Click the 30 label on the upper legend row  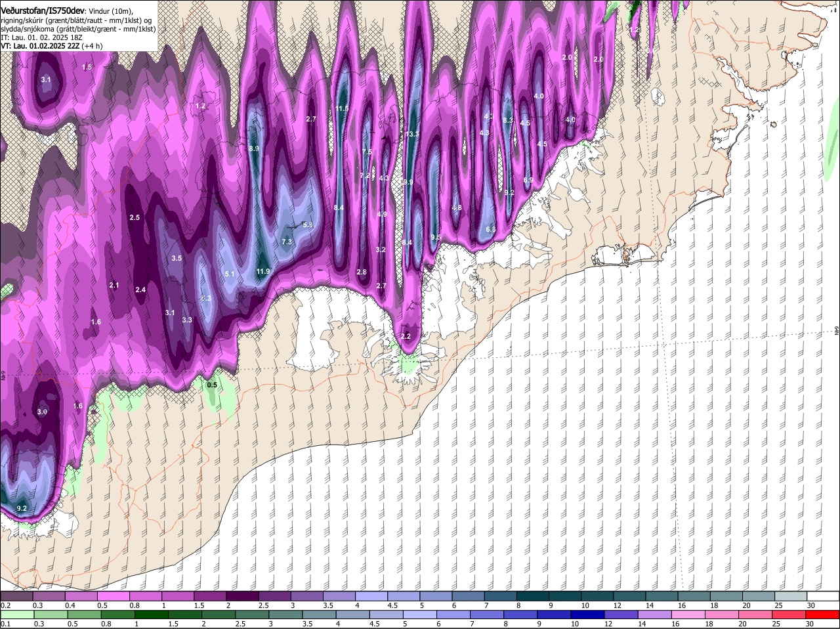pyautogui.click(x=811, y=605)
